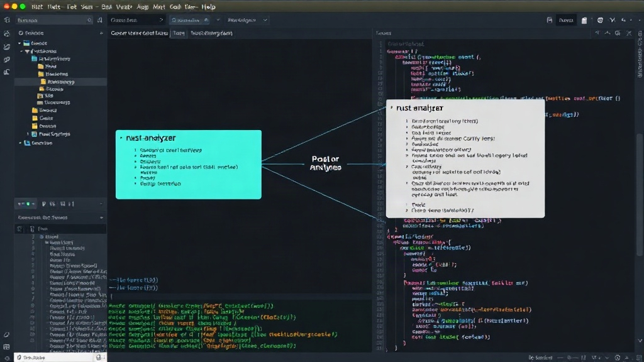Toggle the green-dot switch in the lower sidebar toolbar
The width and height of the screenshot is (644, 362).
pyautogui.click(x=25, y=204)
